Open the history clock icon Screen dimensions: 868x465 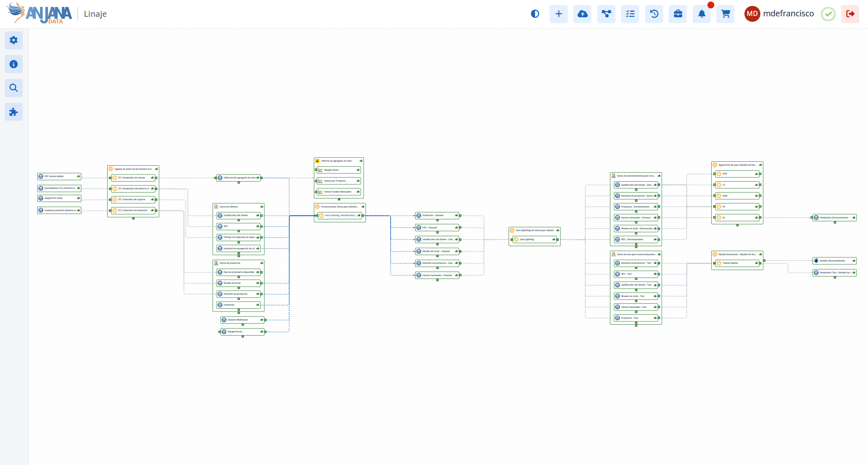click(654, 14)
